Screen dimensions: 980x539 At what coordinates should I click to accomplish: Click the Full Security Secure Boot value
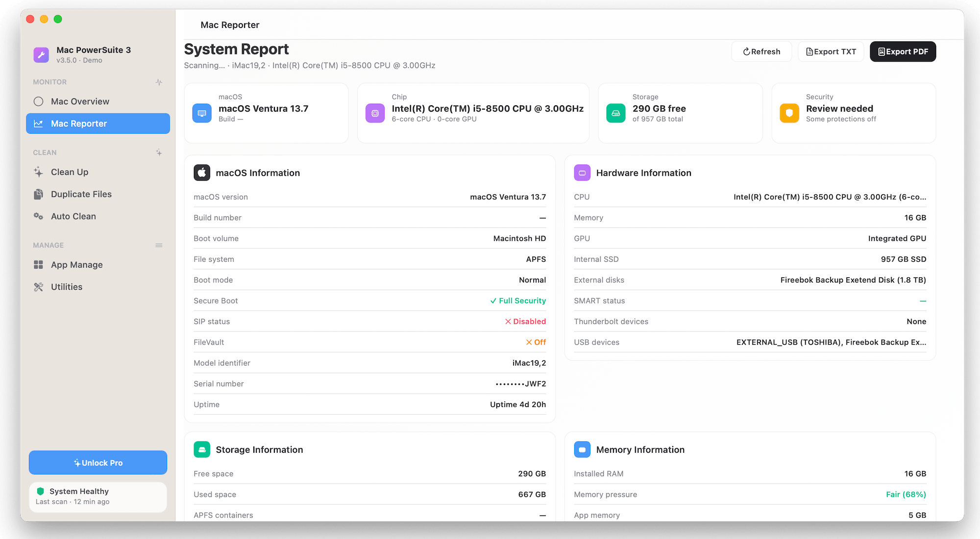tap(518, 301)
